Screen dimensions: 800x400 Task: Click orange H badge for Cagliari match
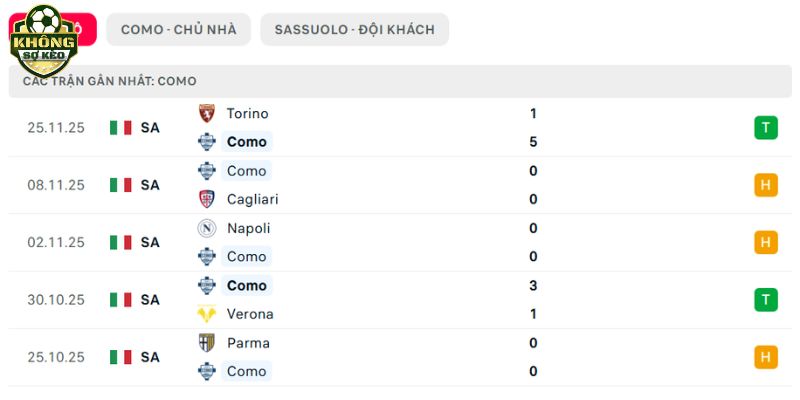[766, 185]
